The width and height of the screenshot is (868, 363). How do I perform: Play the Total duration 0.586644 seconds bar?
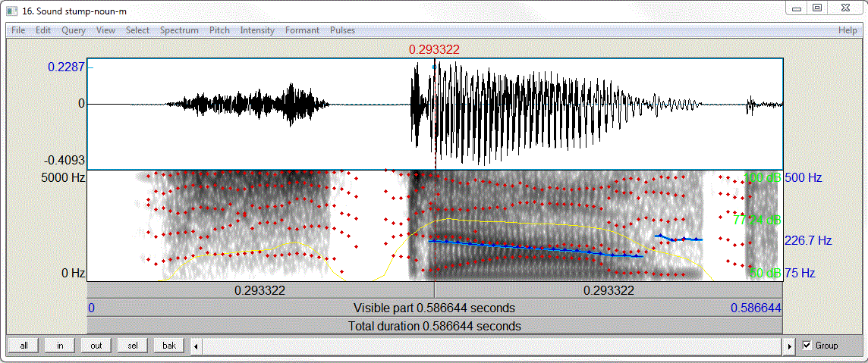point(435,326)
